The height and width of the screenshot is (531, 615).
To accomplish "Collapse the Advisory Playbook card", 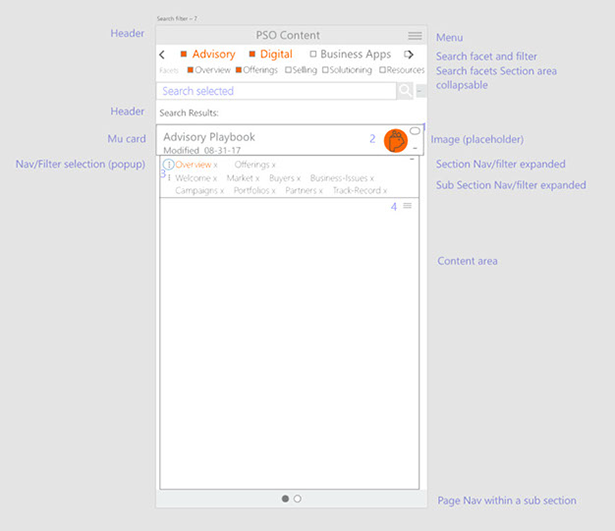I will tap(415, 147).
